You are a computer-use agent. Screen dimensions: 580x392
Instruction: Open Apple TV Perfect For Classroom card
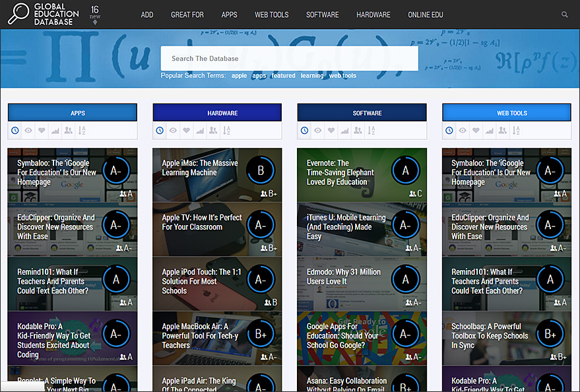(x=217, y=229)
